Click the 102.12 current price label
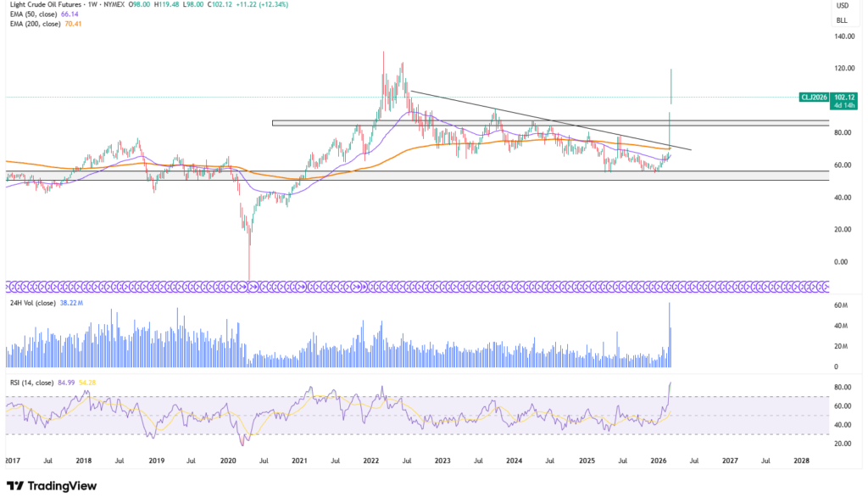This screenshot has height=503, width=868. (843, 98)
